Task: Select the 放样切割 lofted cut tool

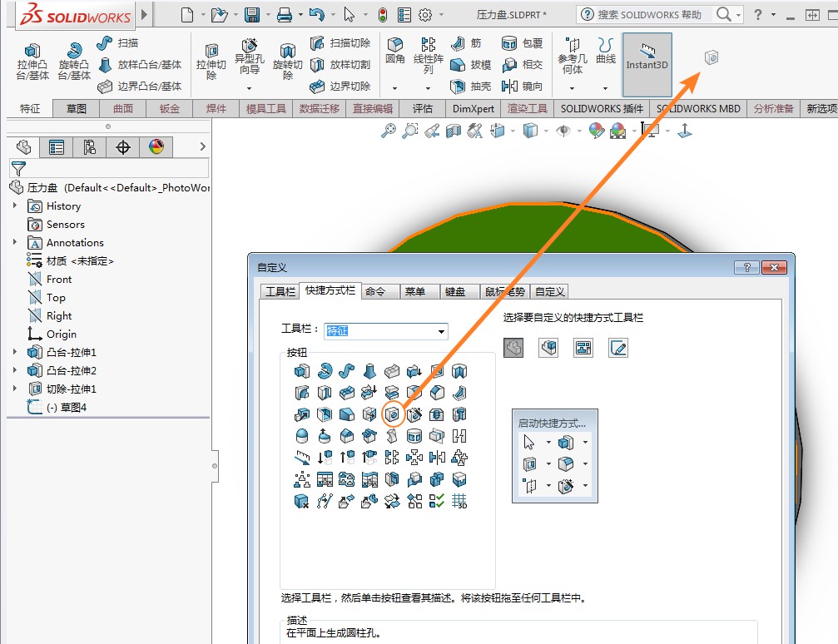Action: click(340, 65)
